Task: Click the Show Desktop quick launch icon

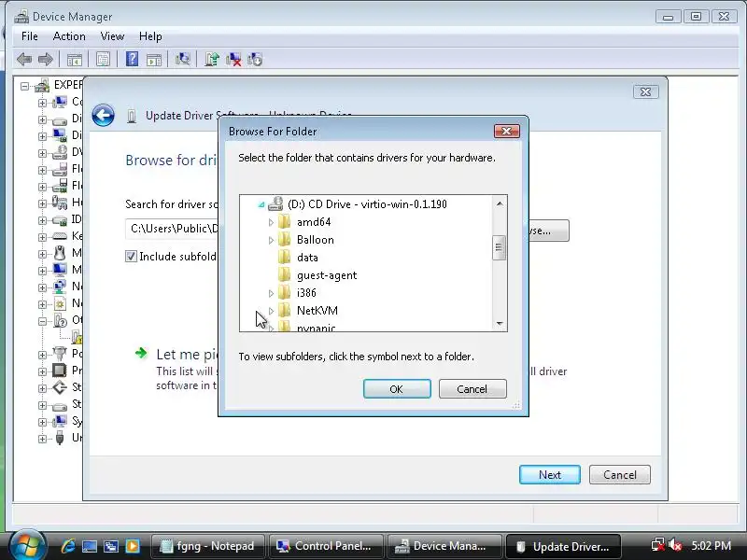Action: point(90,546)
